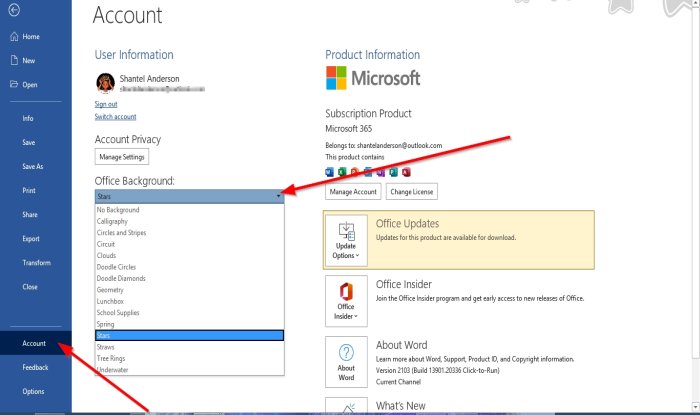This screenshot has height=415, width=700.
Task: Go back using the circled arrow
Action: click(x=14, y=10)
